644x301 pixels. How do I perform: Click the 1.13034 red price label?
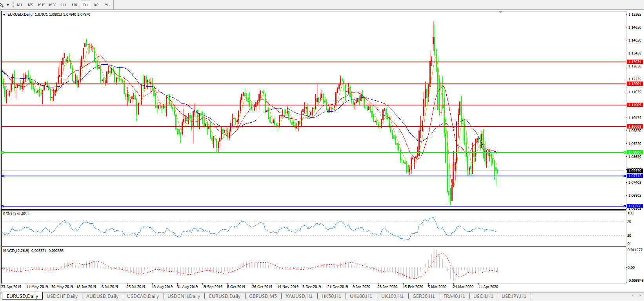[635, 62]
